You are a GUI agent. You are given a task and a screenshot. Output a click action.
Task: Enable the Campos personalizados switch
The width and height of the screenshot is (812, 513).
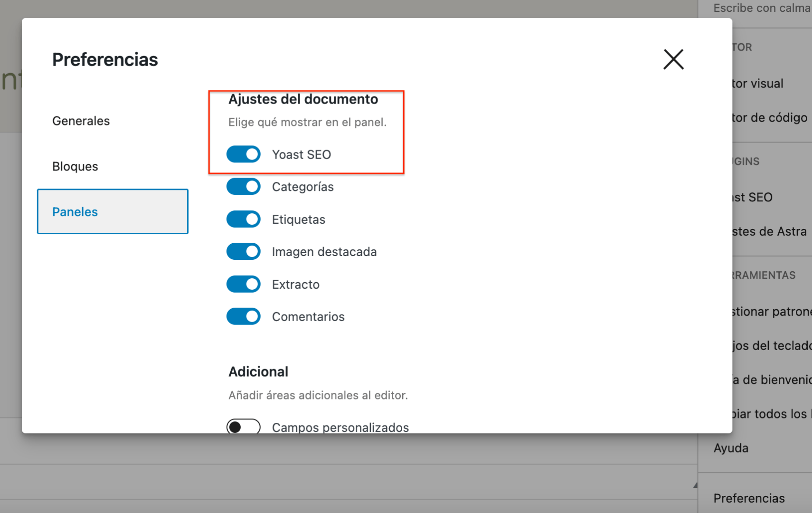[x=243, y=427]
